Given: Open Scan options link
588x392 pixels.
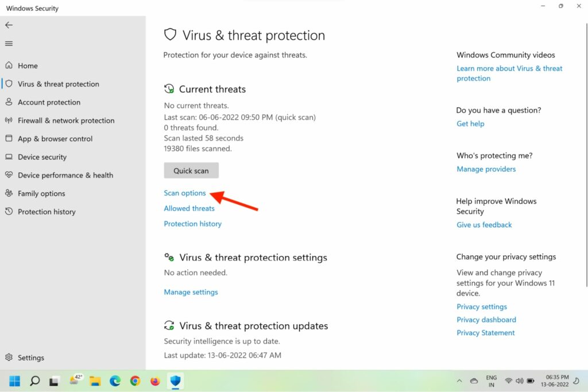Looking at the screenshot, I should point(185,193).
